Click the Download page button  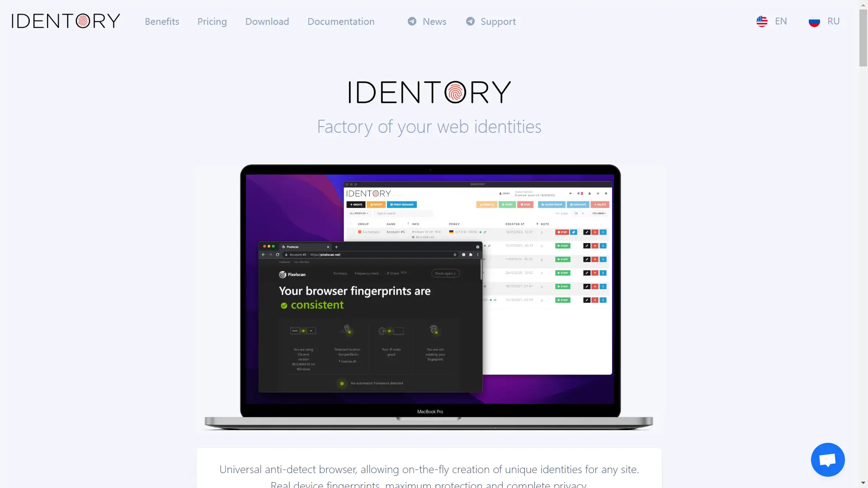(266, 21)
